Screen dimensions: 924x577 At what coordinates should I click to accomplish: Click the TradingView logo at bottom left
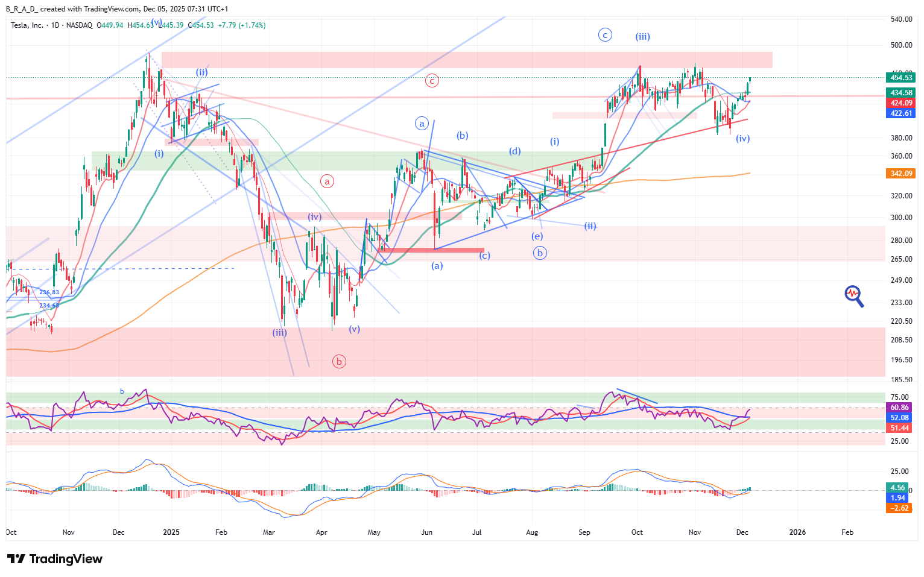pyautogui.click(x=54, y=559)
